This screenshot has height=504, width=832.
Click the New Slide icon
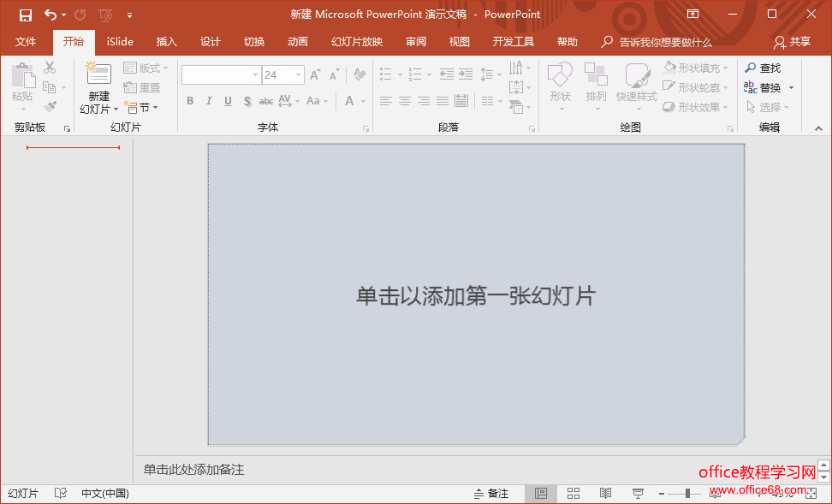click(x=98, y=75)
